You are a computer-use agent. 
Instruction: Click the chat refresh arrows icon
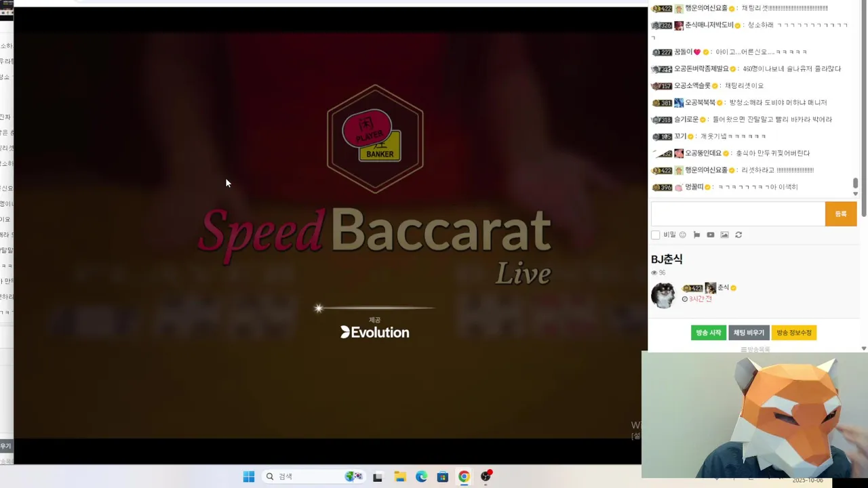pos(738,235)
